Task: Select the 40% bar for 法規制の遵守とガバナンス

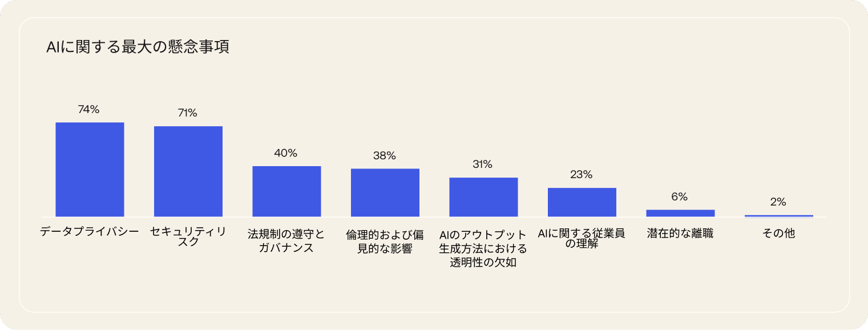Action: pos(286,191)
